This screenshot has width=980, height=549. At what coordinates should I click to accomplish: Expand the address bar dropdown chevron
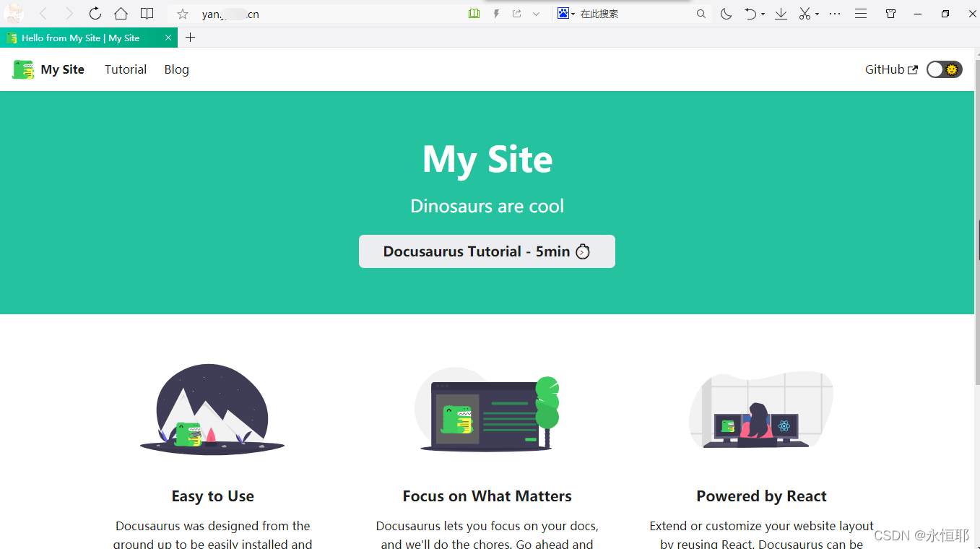pyautogui.click(x=536, y=14)
